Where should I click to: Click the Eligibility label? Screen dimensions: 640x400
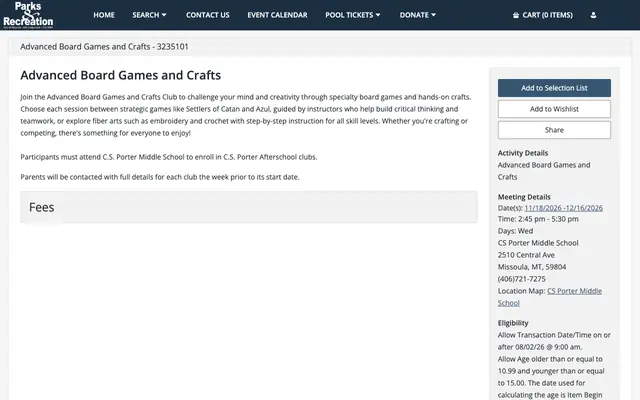513,323
